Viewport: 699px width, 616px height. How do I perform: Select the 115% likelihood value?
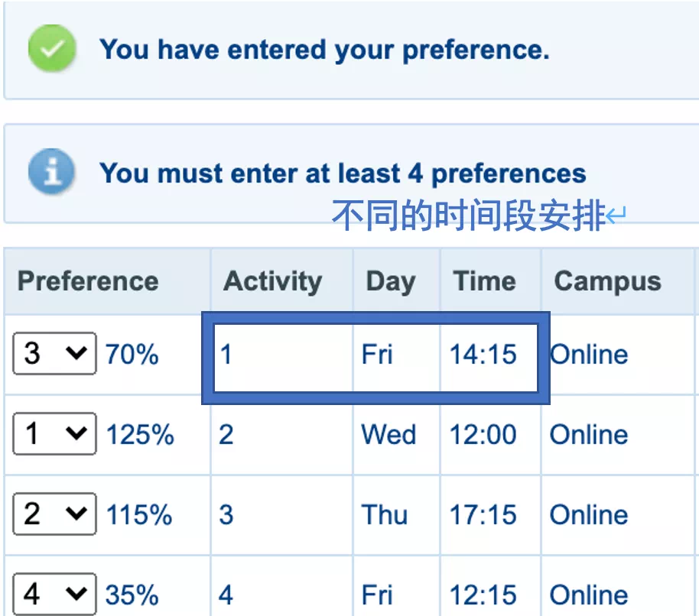pos(141,514)
